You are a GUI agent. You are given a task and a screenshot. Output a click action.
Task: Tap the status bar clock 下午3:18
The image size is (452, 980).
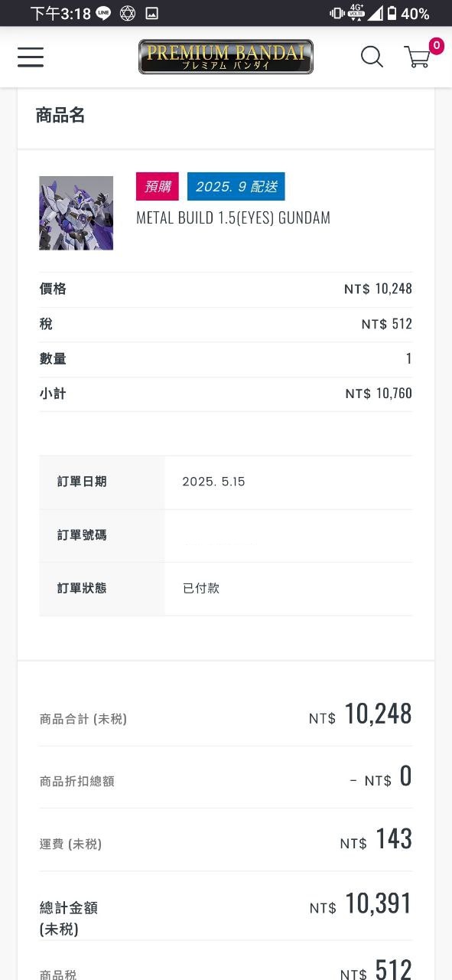(60, 13)
